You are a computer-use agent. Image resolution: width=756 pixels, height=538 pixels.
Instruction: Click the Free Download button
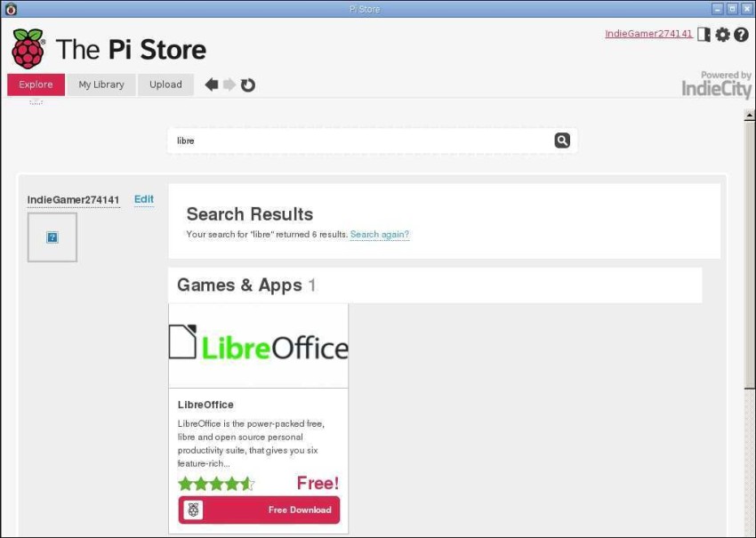tap(259, 510)
